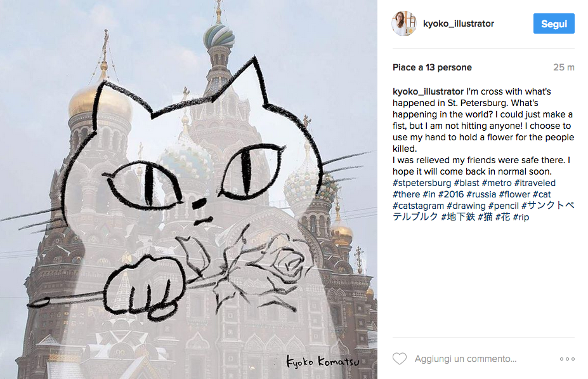Open the #blast hashtag
The height and width of the screenshot is (379, 588).
tap(466, 183)
